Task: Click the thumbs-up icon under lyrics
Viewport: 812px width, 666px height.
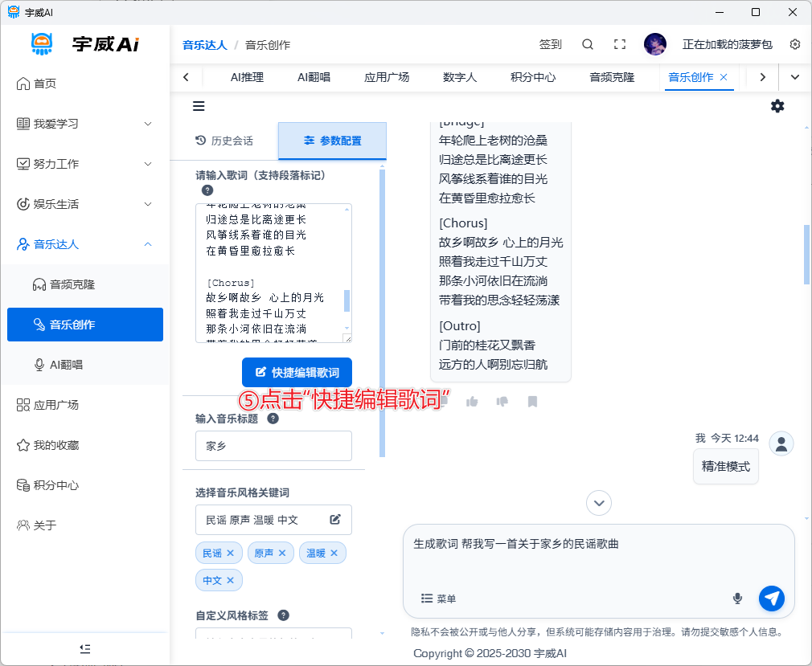Action: [472, 402]
